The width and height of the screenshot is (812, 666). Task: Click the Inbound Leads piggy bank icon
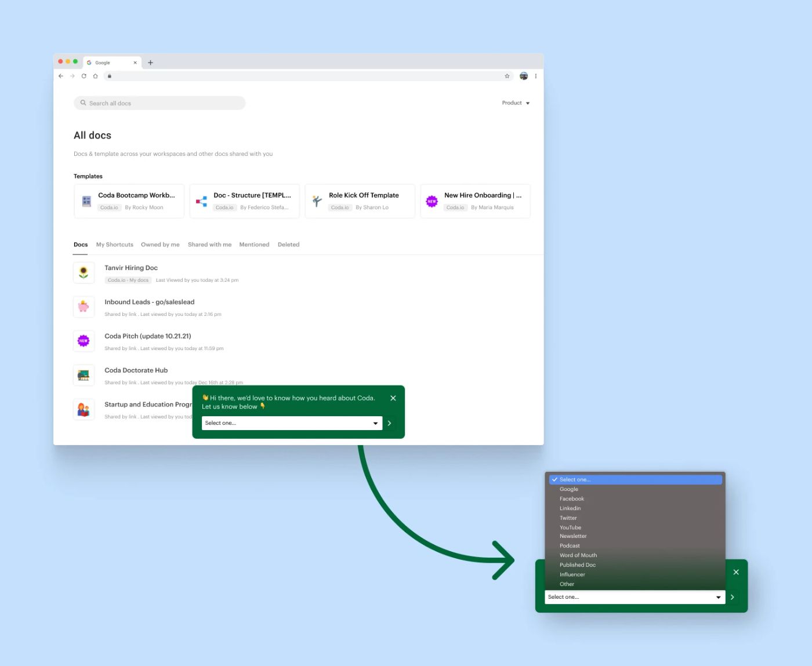tap(84, 307)
